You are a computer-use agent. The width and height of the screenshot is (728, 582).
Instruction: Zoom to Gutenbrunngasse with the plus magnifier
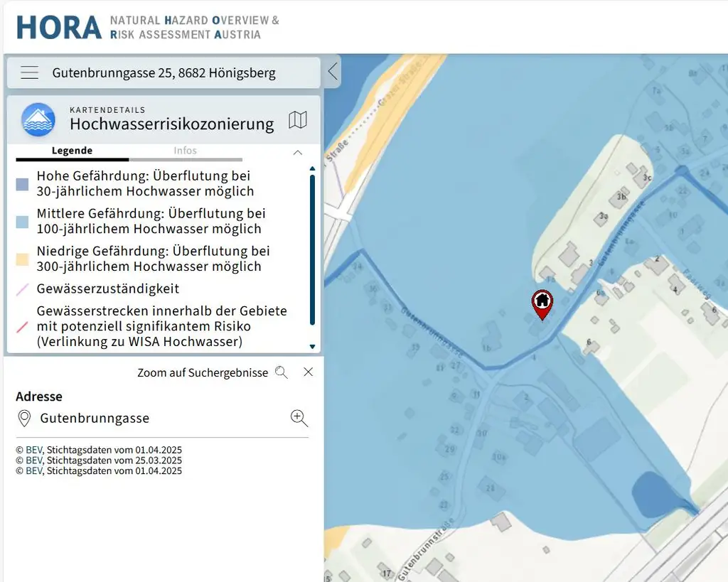coord(299,419)
